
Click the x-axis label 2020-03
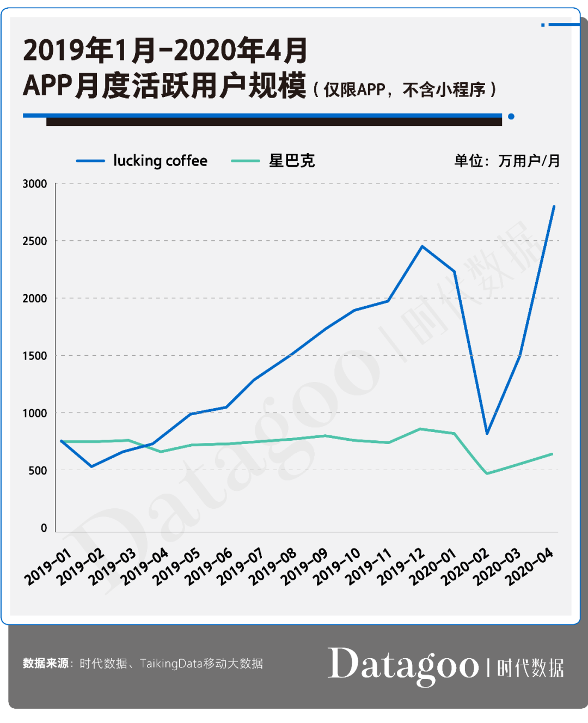click(497, 567)
